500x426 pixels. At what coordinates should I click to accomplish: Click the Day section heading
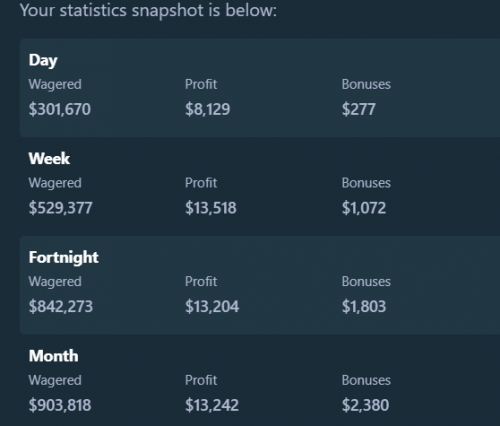click(43, 61)
